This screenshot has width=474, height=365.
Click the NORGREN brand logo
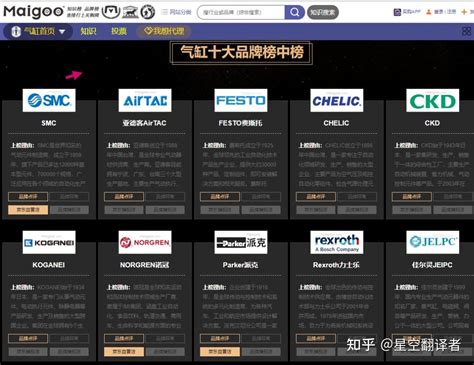(145, 242)
